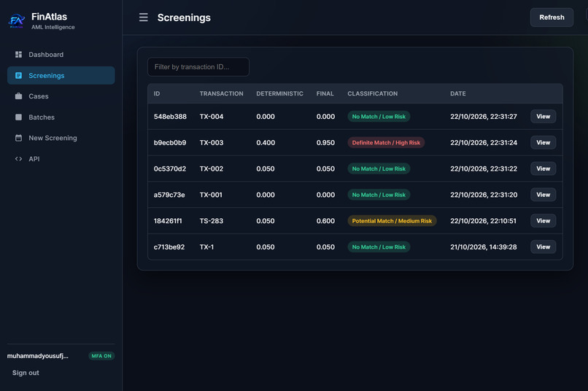The image size is (588, 391).
Task: Click No Match / Low Risk badge for TX-002
Action: pos(379,169)
